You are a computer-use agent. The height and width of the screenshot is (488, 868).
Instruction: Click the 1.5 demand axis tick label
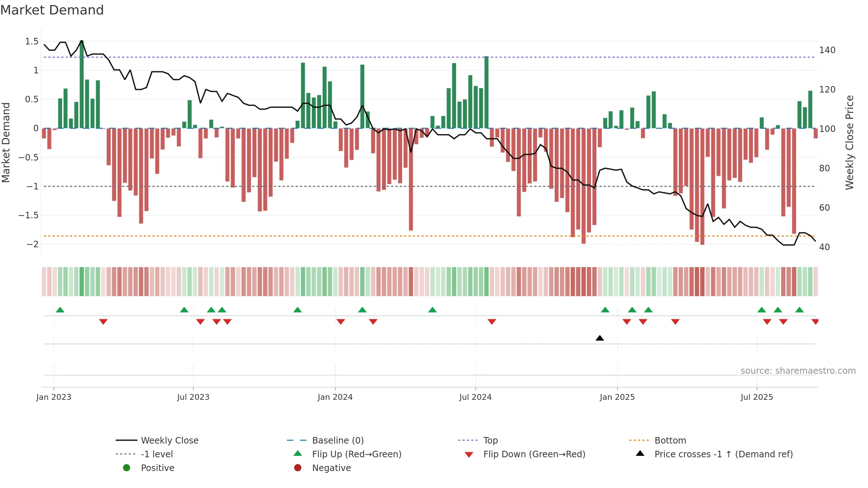[32, 41]
